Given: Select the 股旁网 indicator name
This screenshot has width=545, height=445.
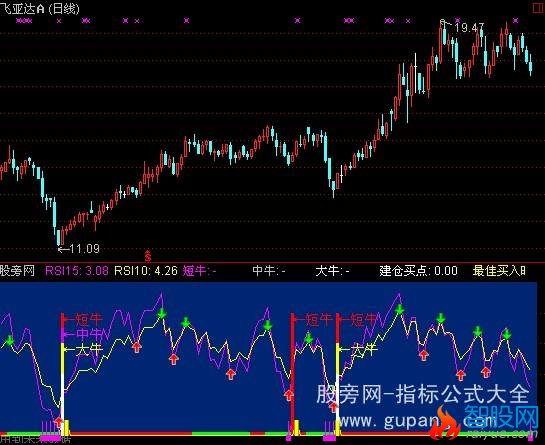Looking at the screenshot, I should pyautogui.click(x=17, y=270).
